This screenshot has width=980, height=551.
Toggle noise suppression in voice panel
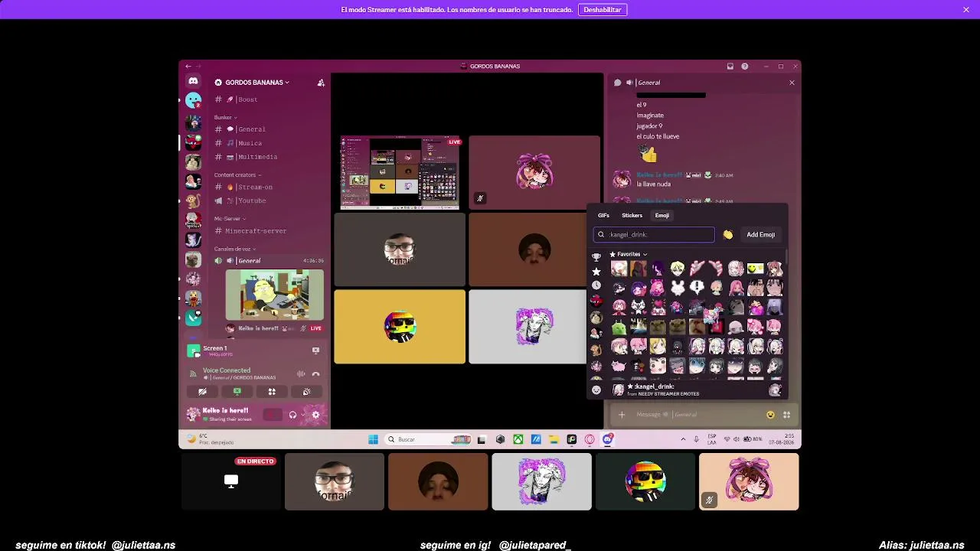pos(301,374)
